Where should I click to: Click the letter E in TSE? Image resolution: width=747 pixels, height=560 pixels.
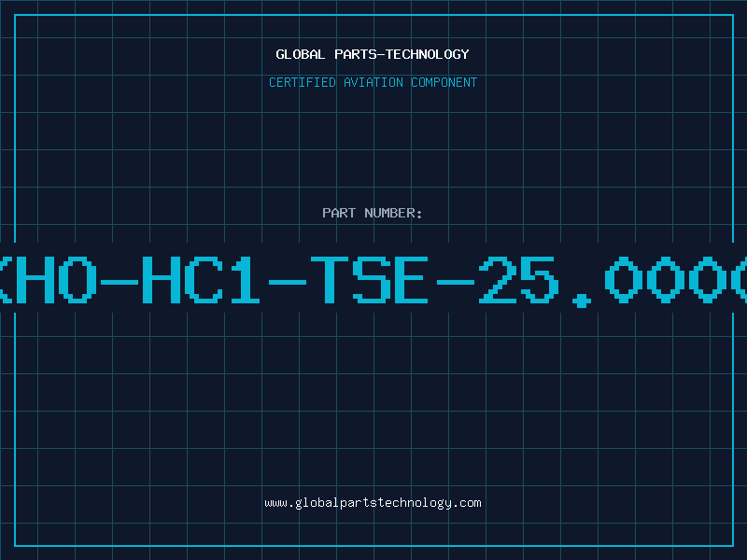click(412, 280)
